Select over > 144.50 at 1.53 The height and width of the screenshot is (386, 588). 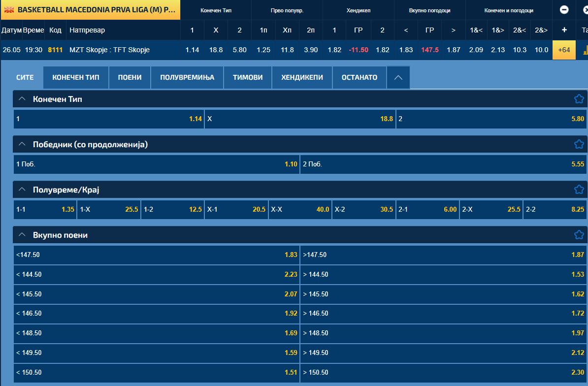444,274
